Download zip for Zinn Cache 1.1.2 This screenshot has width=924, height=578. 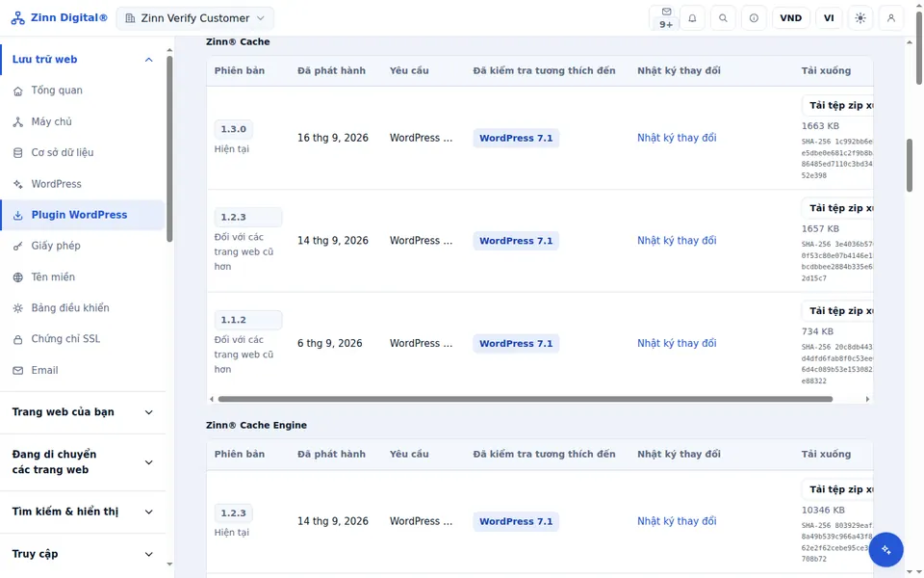pos(838,311)
